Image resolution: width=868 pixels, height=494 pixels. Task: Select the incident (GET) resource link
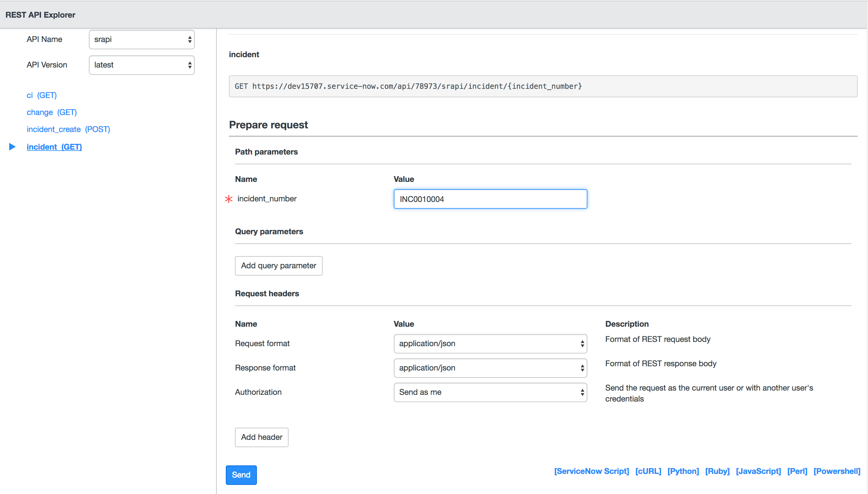point(54,147)
